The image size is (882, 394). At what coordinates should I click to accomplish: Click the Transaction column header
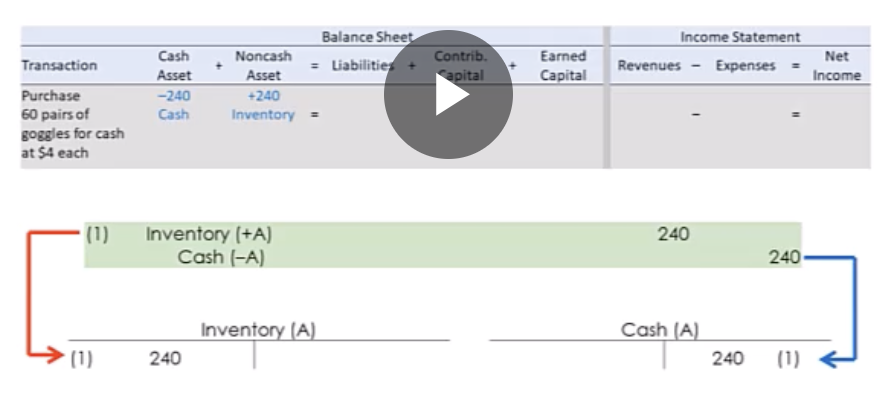coord(59,65)
